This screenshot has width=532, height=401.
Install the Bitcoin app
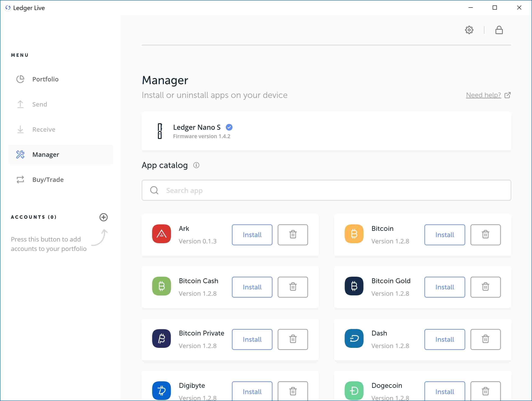pyautogui.click(x=445, y=235)
